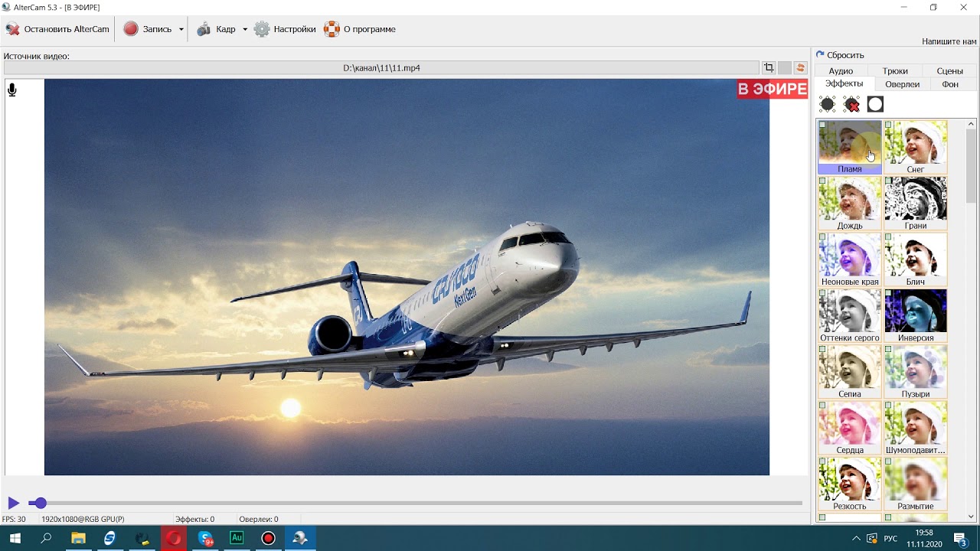
Task: Click the FPS: 30 status text
Action: (x=14, y=519)
